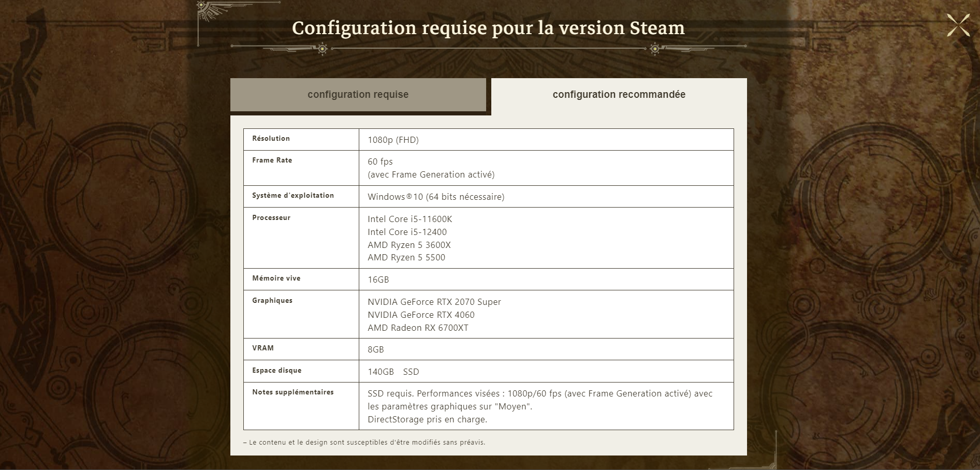This screenshot has width=980, height=470.
Task: Click the Résolution row label
Action: tap(271, 138)
